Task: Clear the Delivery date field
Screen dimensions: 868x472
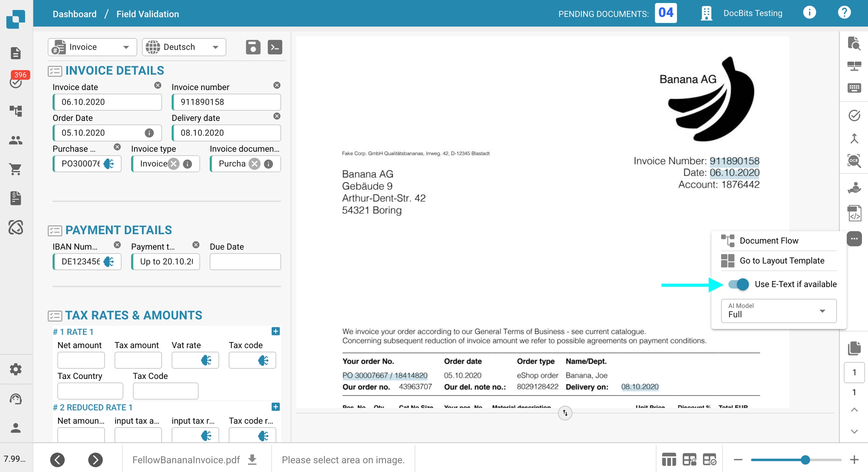Action: tap(277, 116)
